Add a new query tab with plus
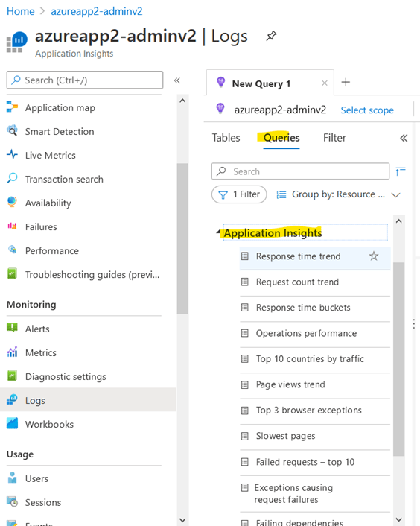Image resolution: width=420 pixels, height=526 pixels. click(x=346, y=82)
